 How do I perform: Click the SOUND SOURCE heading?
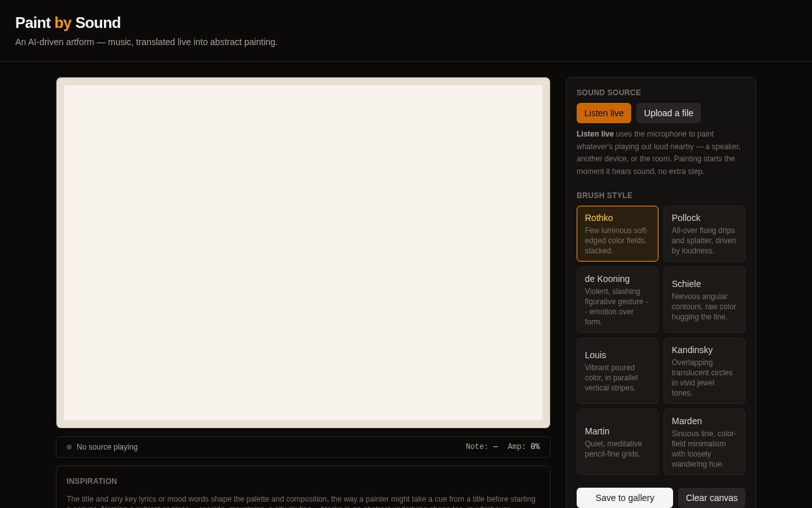point(609,93)
